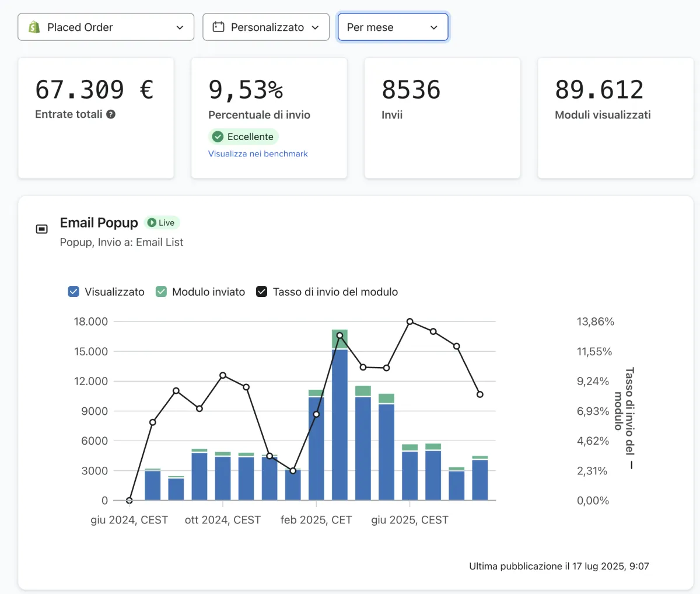Click the popup form icon beside Email Popup
Viewport: 700px width, 594px height.
[42, 229]
